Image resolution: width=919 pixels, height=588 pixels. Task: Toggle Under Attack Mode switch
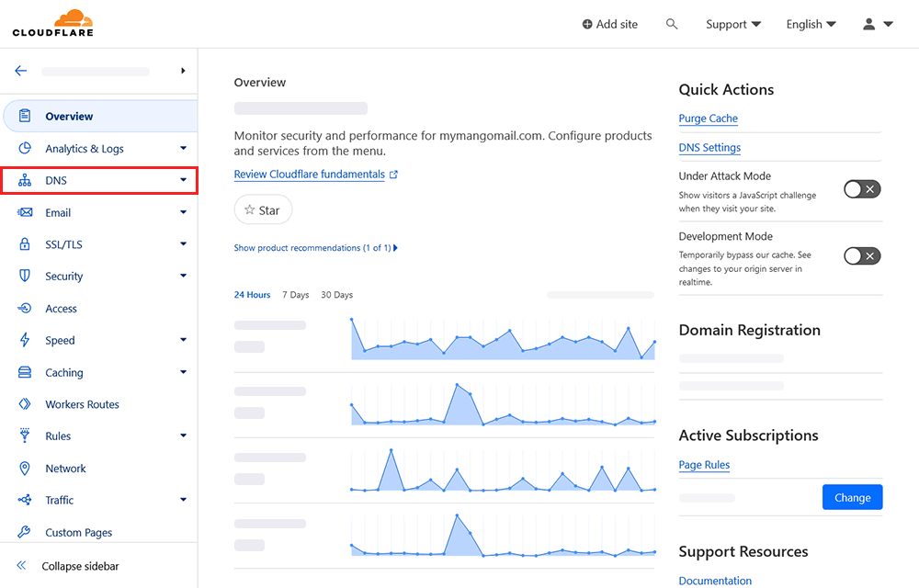pyautogui.click(x=862, y=189)
